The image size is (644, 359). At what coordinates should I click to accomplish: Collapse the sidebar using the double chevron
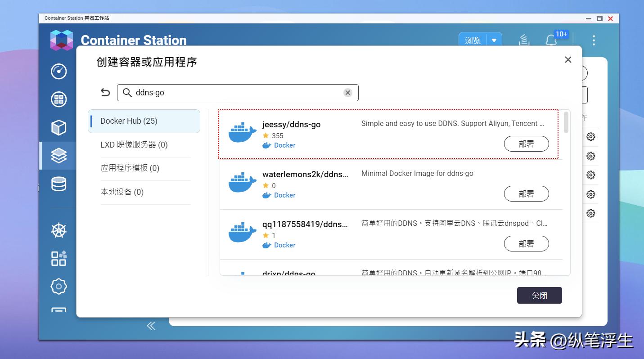point(151,325)
